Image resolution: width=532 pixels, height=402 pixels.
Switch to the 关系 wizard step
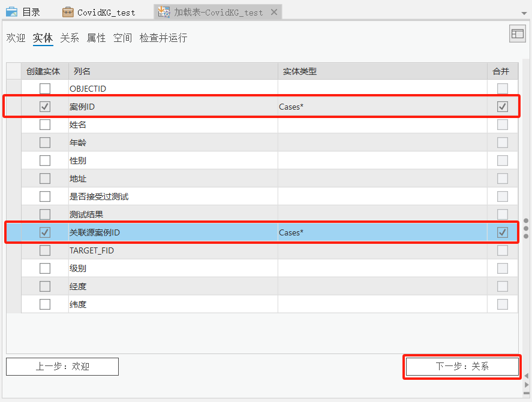tap(69, 38)
